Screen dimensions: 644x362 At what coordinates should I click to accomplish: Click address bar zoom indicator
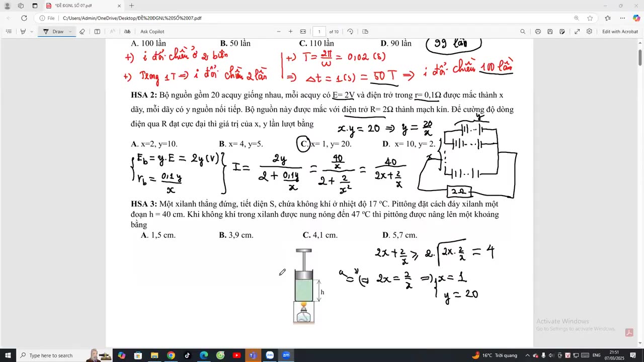click(x=577, y=18)
